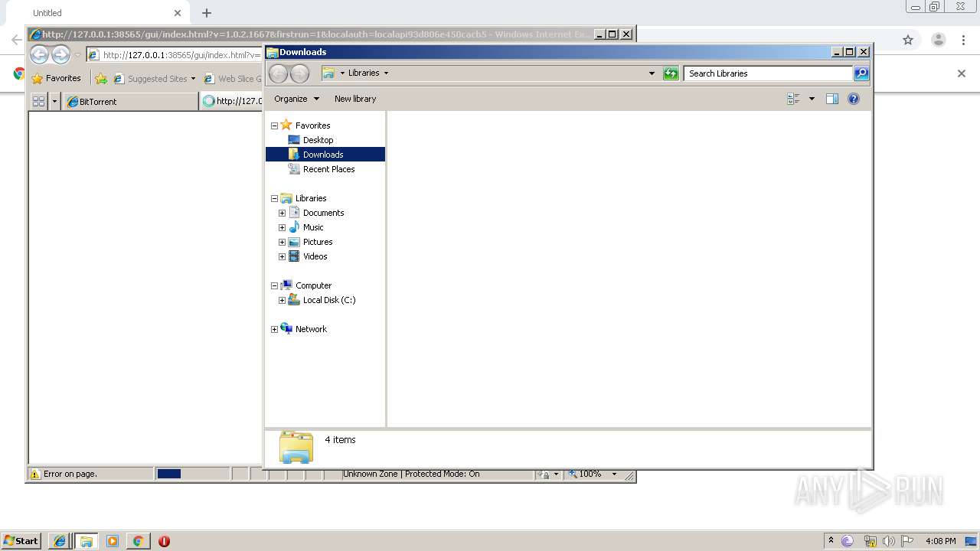980x551 pixels.
Task: Expand the Network tree node
Action: pyautogui.click(x=274, y=329)
